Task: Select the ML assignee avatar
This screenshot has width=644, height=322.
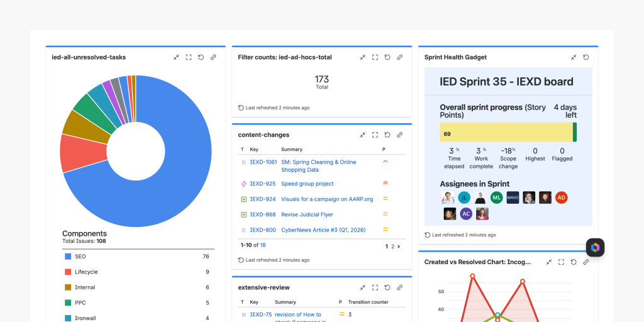Action: pos(497,197)
